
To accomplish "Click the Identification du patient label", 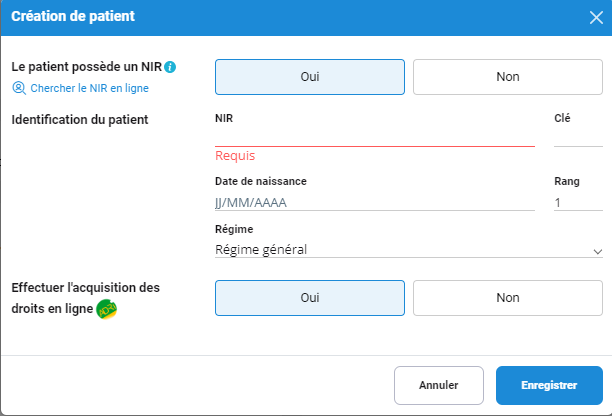I will [80, 120].
